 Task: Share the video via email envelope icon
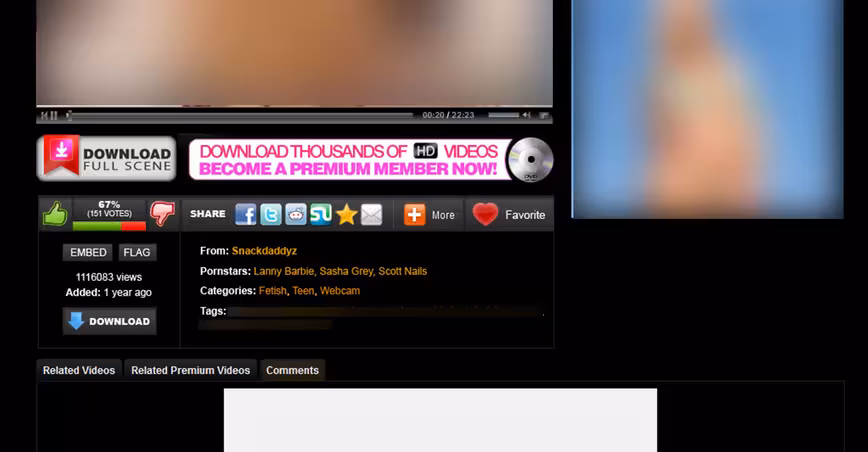[371, 214]
